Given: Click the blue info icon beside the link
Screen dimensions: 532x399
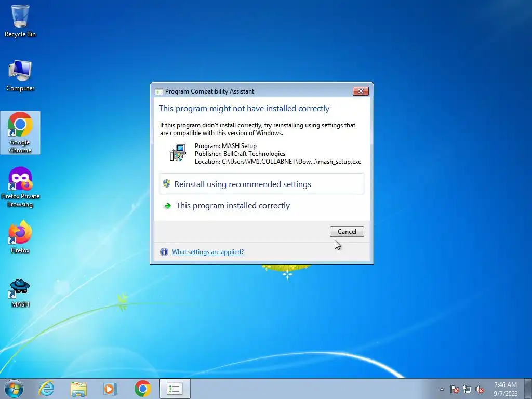Looking at the screenshot, I should click(164, 252).
